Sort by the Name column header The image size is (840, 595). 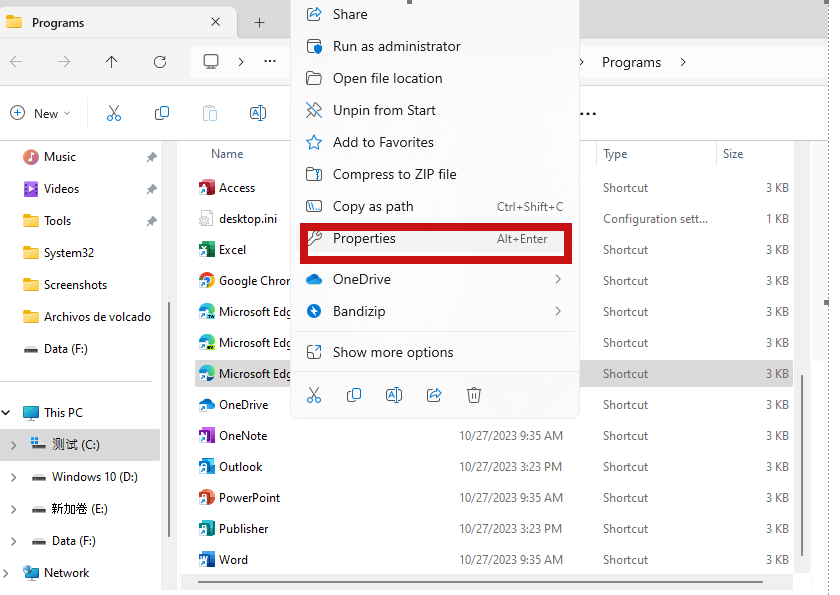227,154
